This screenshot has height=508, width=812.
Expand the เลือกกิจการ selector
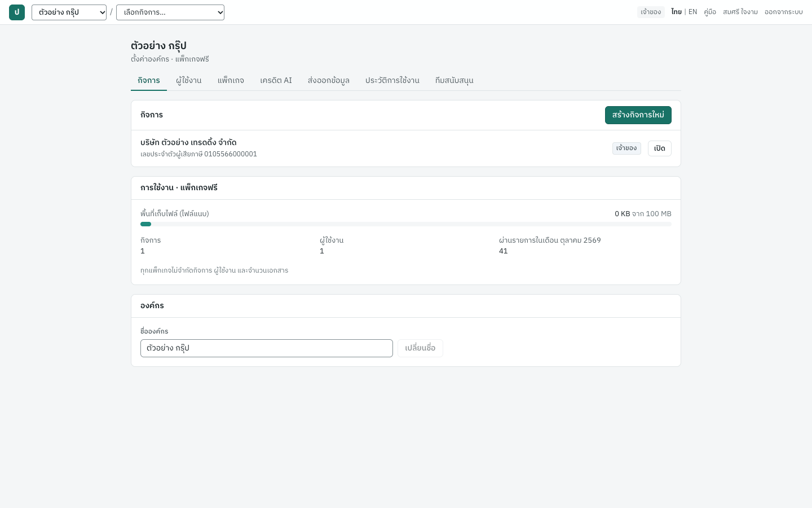pyautogui.click(x=170, y=12)
